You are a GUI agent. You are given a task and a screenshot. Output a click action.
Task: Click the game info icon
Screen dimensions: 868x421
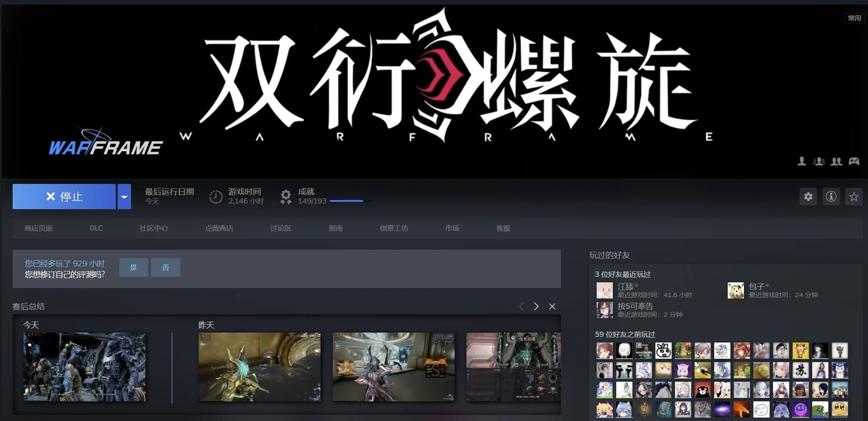831,197
